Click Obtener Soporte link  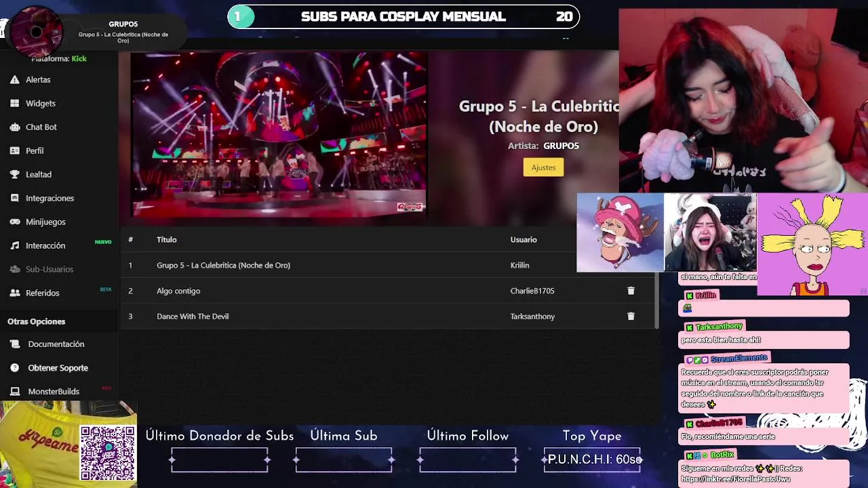(x=58, y=368)
